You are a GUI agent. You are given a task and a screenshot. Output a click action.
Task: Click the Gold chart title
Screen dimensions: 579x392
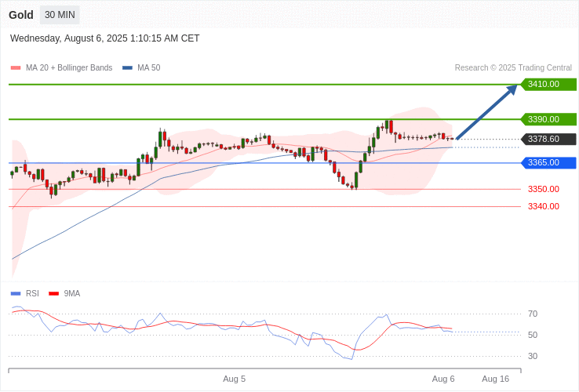(21, 15)
